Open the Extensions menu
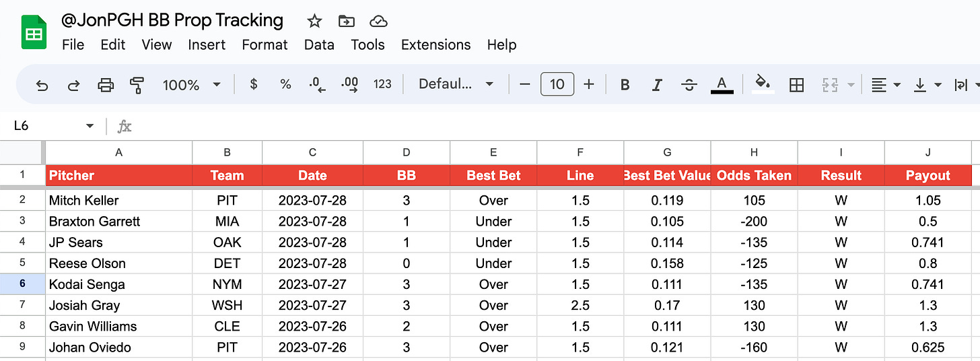This screenshot has width=980, height=361. click(x=436, y=44)
